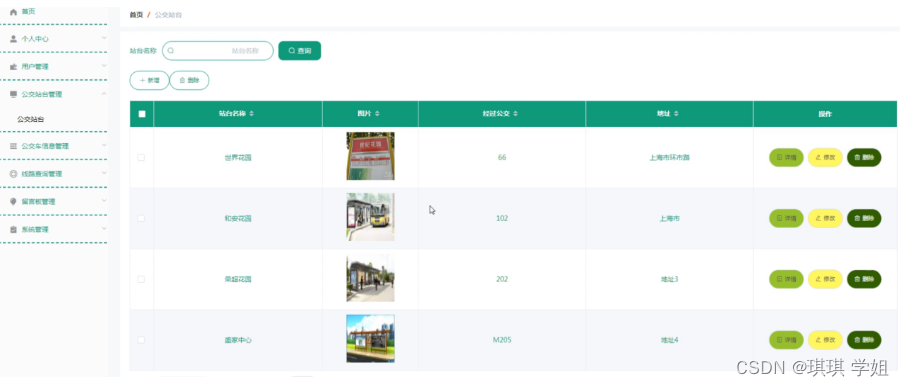Click the 系统管理 clipboard icon
Image resolution: width=904 pixels, height=386 pixels.
coord(14,229)
